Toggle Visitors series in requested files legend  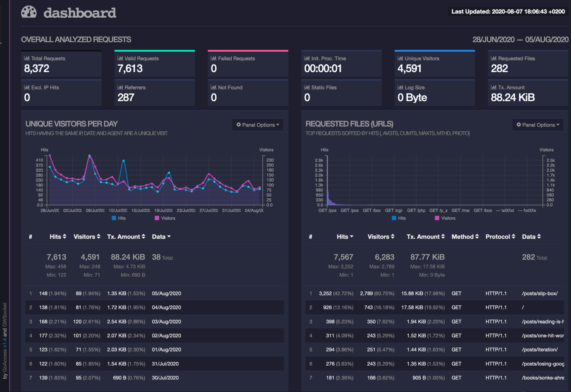[445, 218]
